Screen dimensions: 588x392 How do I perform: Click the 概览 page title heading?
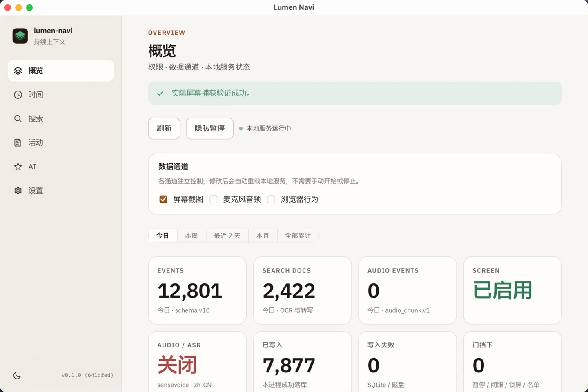162,51
